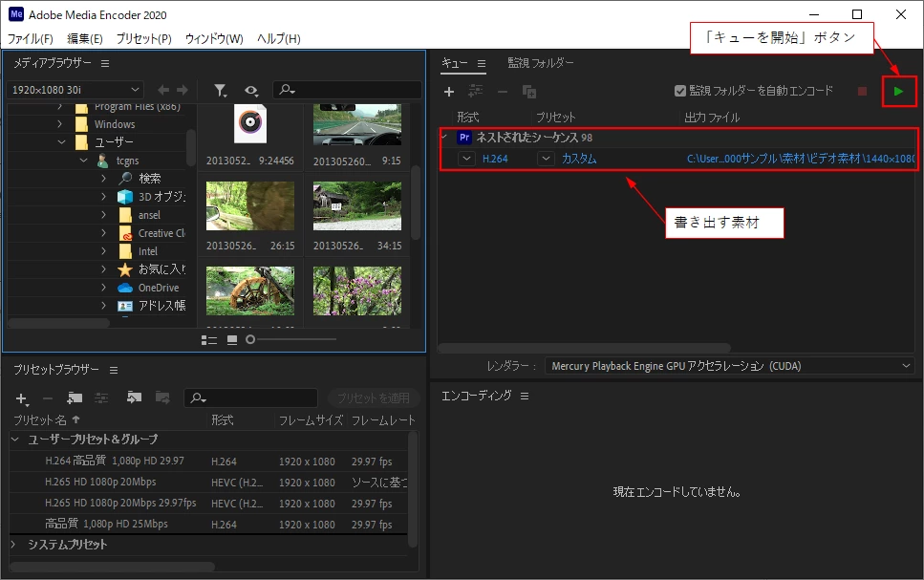The width and height of the screenshot is (924, 580).
Task: Toggle 監視フォルダーを自動エンコード checkbox
Action: [x=680, y=91]
